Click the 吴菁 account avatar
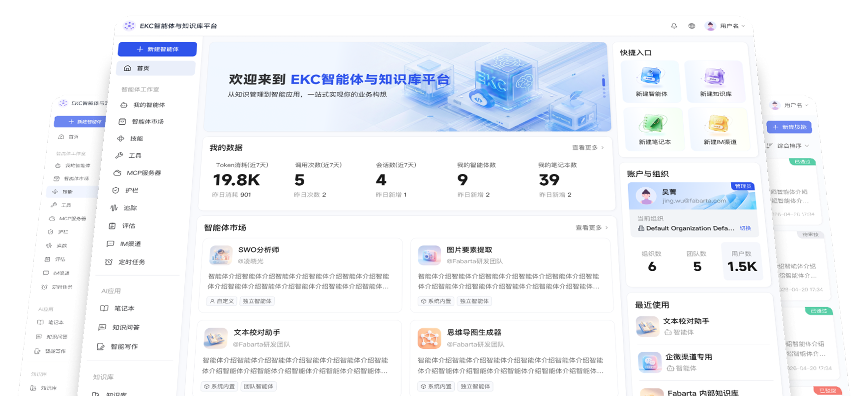868x396 pixels. coord(646,196)
